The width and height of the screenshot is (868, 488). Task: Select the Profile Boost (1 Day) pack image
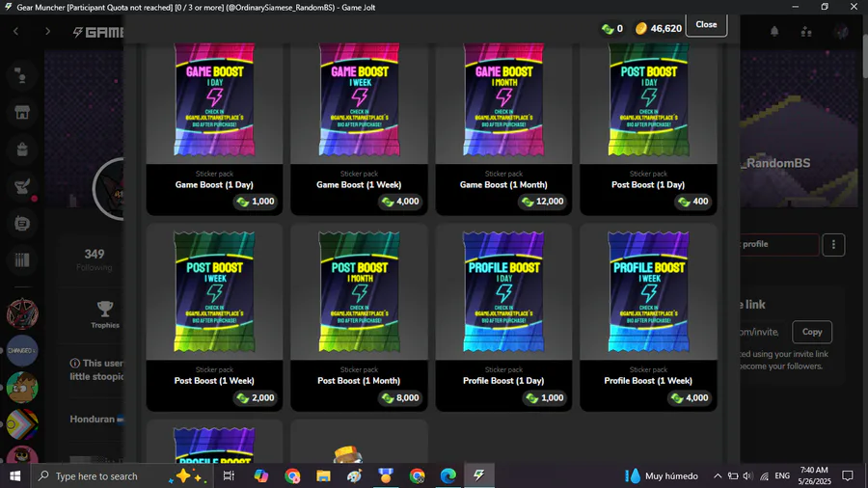click(x=503, y=292)
